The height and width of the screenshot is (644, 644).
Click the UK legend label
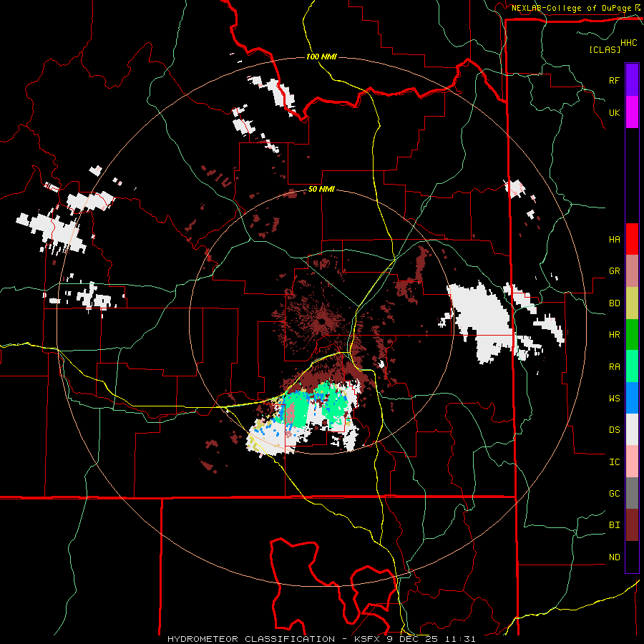coord(614,112)
